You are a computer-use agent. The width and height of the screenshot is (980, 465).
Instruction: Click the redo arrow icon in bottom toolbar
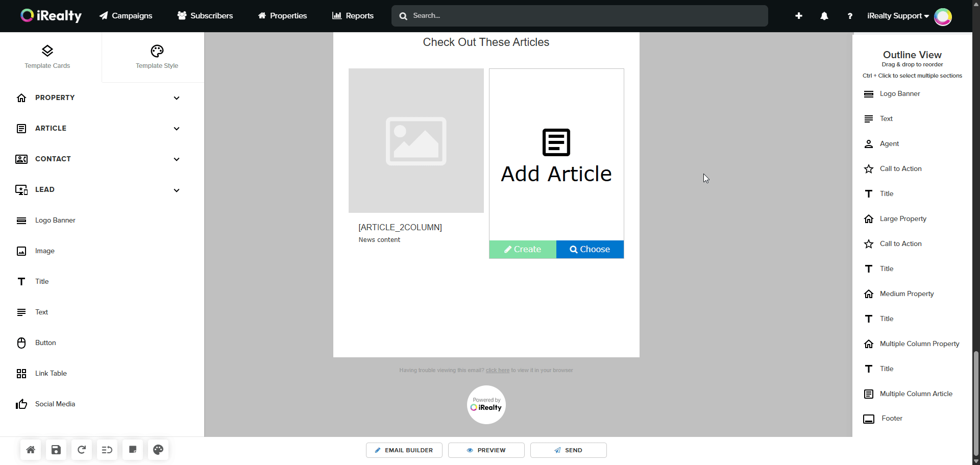82,450
